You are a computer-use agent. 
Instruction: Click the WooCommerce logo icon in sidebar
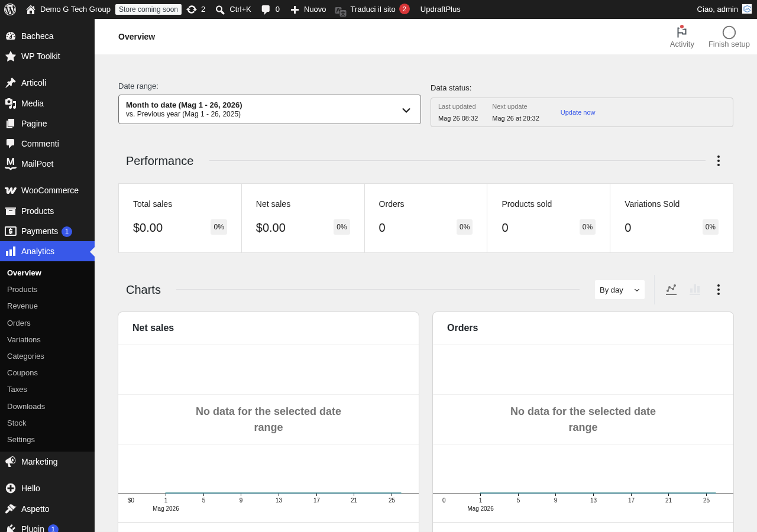tap(11, 190)
